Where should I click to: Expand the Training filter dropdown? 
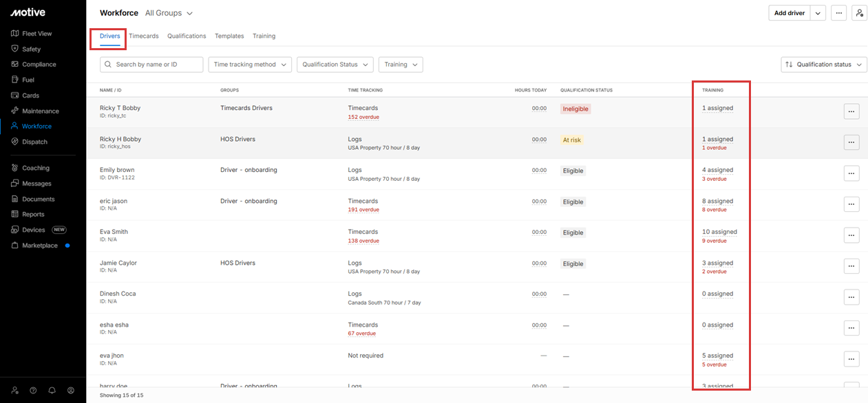401,65
